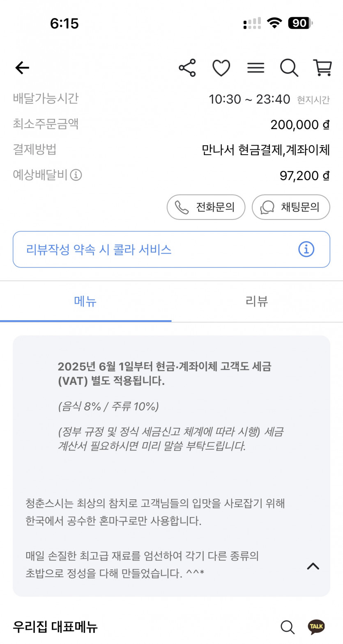Image resolution: width=343 pixels, height=644 pixels.
Task: Tap the top search magnifier icon
Action: coord(289,68)
